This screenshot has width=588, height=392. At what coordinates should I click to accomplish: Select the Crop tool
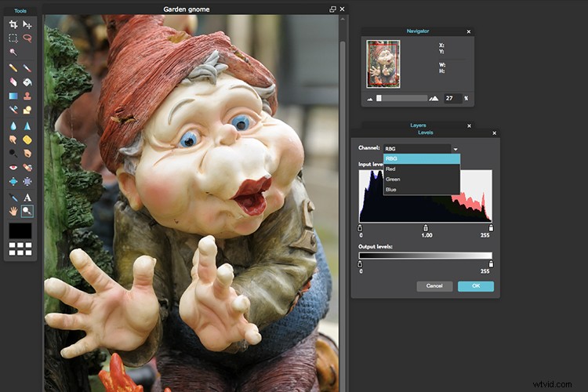pyautogui.click(x=13, y=25)
